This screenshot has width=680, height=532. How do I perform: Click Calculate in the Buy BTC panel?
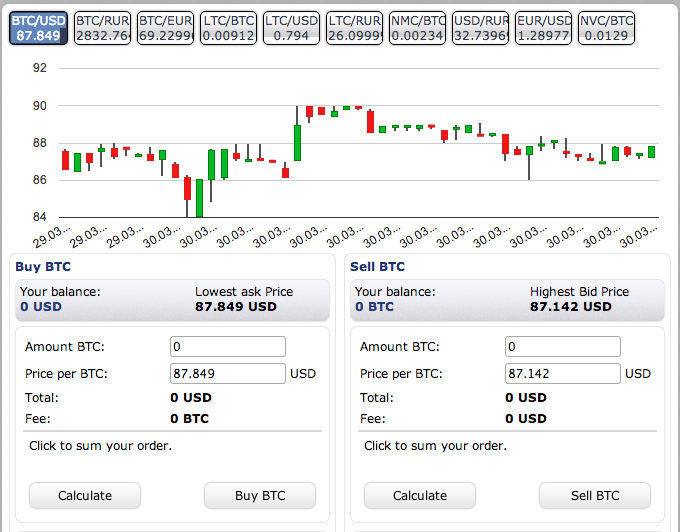[85, 496]
